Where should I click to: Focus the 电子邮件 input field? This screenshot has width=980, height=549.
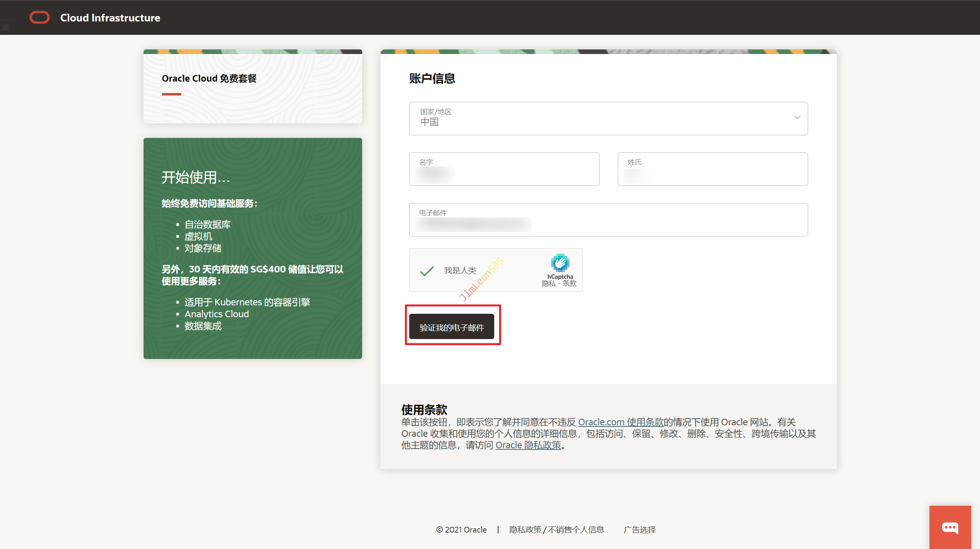[608, 220]
